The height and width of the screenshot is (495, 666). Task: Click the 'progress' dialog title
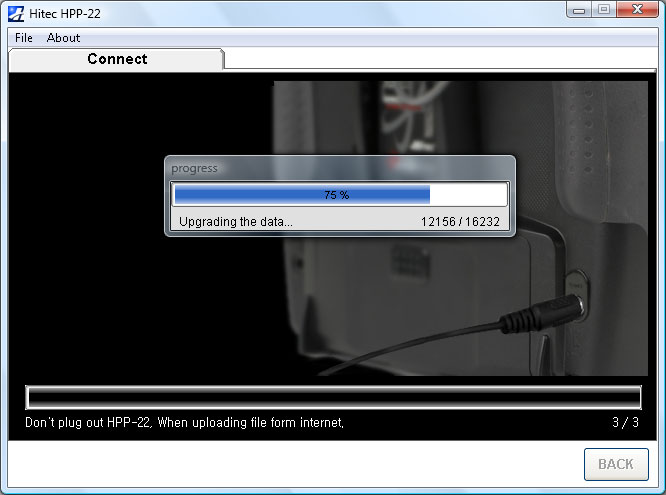coord(194,168)
